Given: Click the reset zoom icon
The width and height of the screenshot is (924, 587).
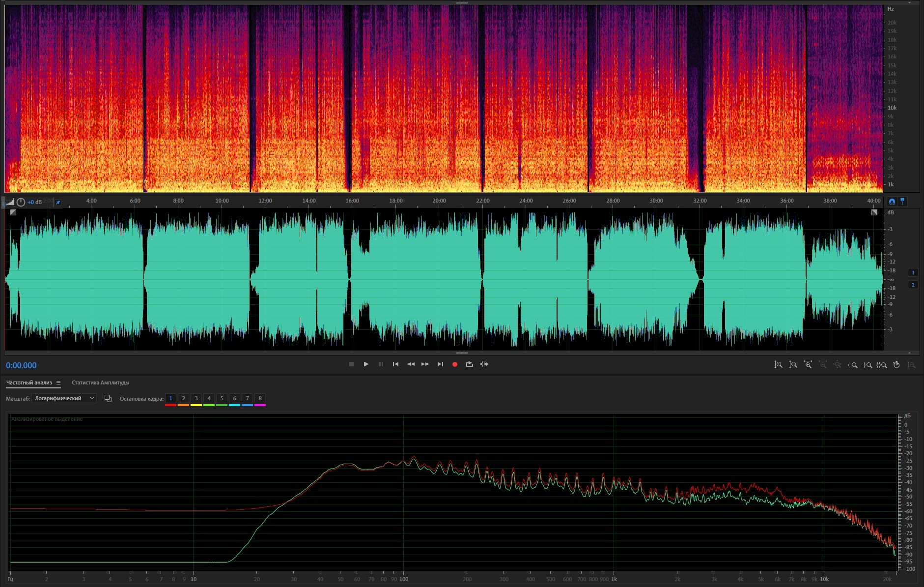Looking at the screenshot, I should (896, 365).
